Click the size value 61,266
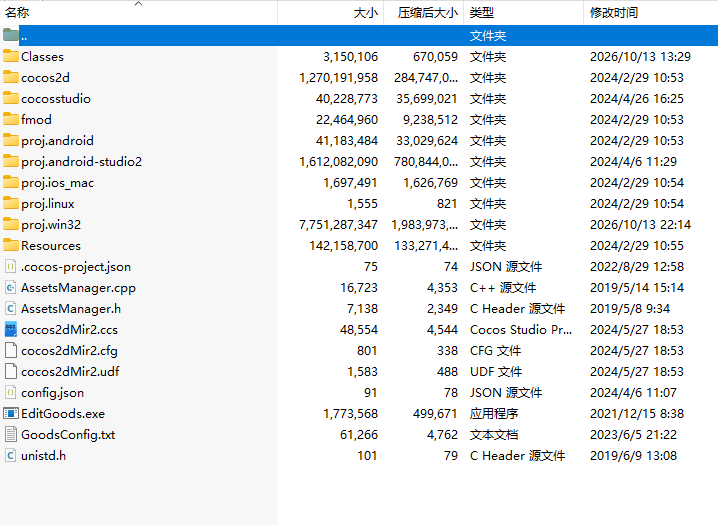 pos(359,435)
